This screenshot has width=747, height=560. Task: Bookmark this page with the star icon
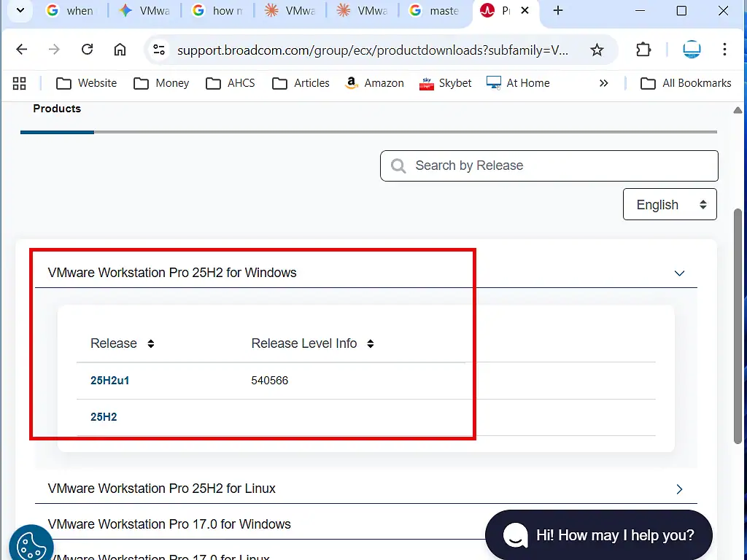597,49
